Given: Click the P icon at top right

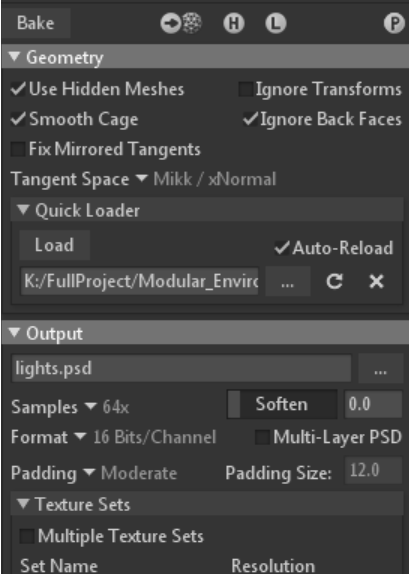Looking at the screenshot, I should click(x=394, y=23).
